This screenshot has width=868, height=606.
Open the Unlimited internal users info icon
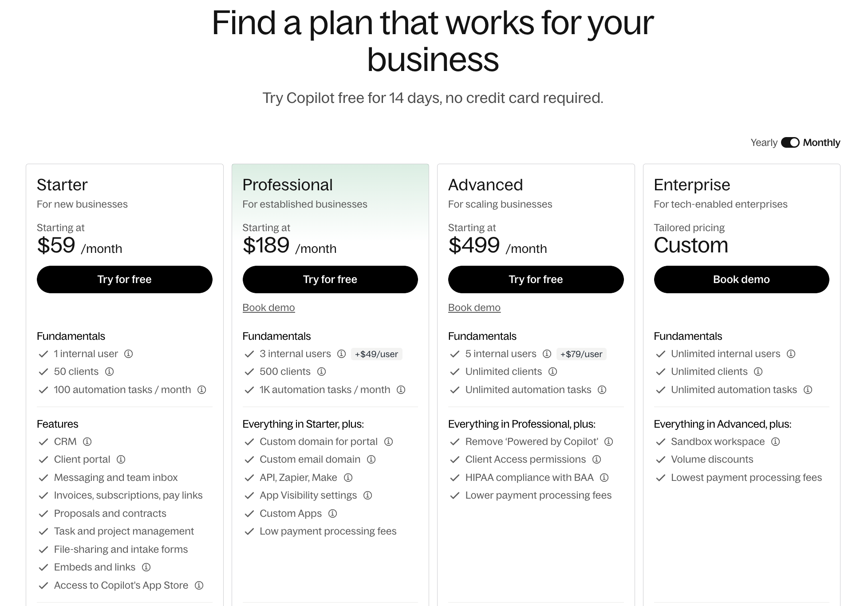pyautogui.click(x=790, y=354)
